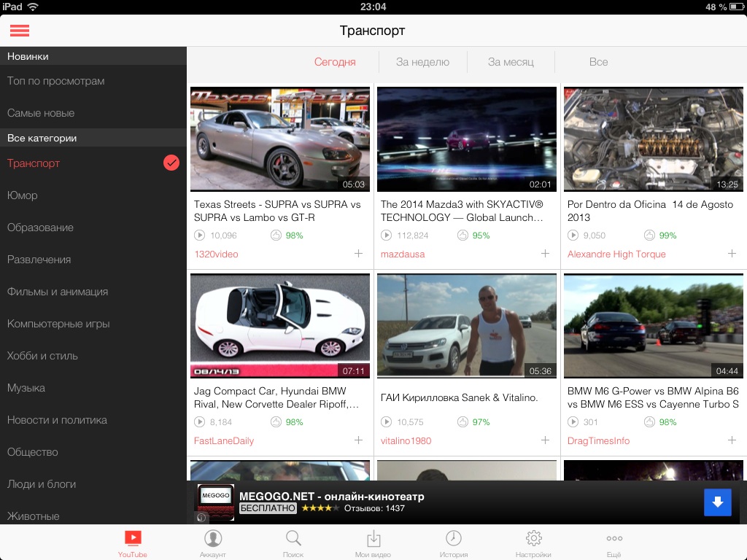Select the Образование category

93,227
